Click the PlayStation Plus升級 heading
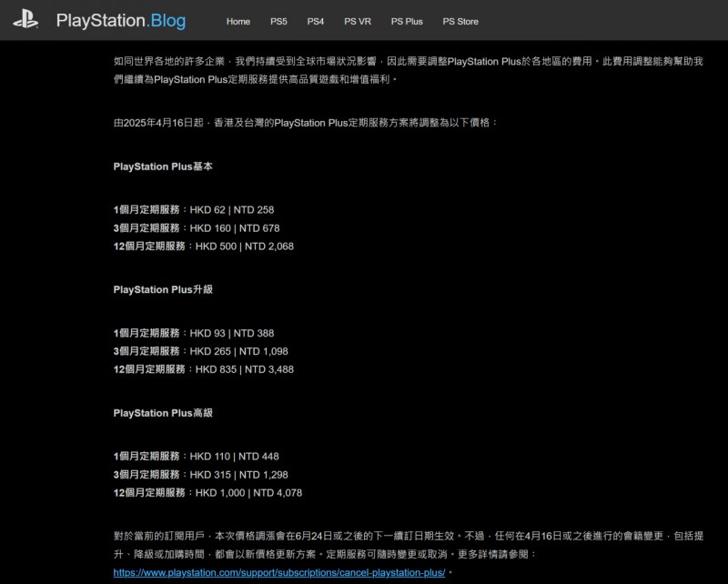This screenshot has width=728, height=584. tap(163, 289)
